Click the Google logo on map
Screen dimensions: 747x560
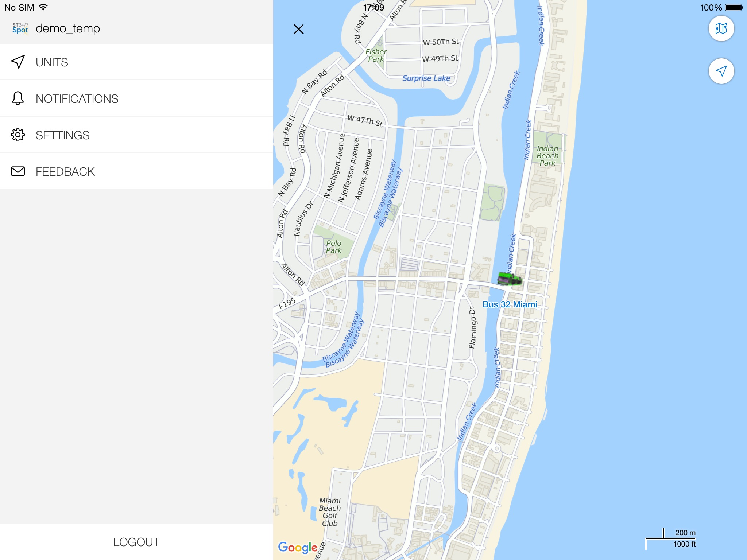tap(298, 547)
